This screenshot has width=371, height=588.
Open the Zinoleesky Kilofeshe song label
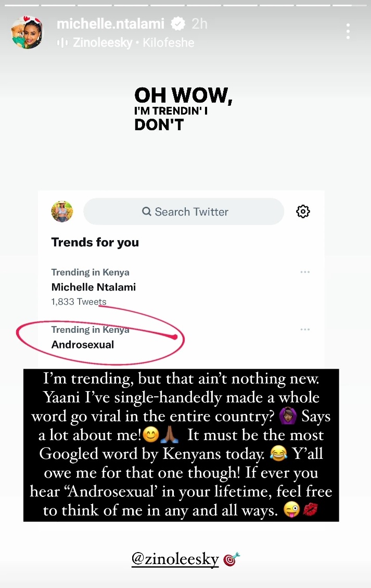(x=133, y=43)
